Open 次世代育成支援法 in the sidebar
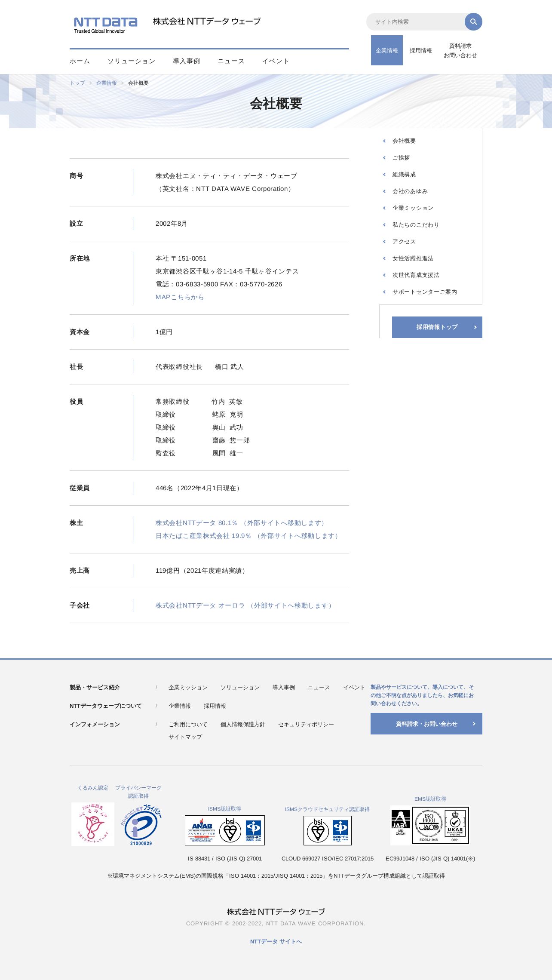552x980 pixels. (x=416, y=275)
